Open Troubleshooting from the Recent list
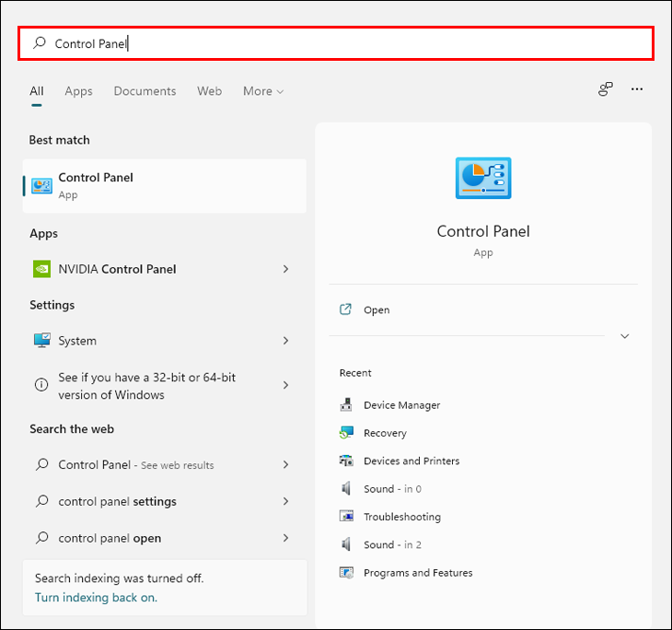672x630 pixels. point(401,517)
